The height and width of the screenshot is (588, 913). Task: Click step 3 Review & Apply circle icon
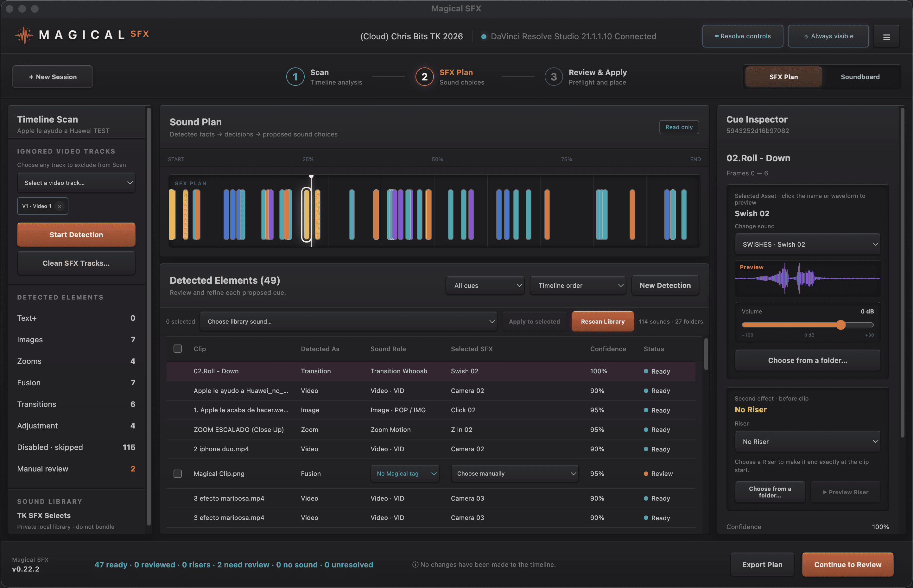[x=553, y=77]
